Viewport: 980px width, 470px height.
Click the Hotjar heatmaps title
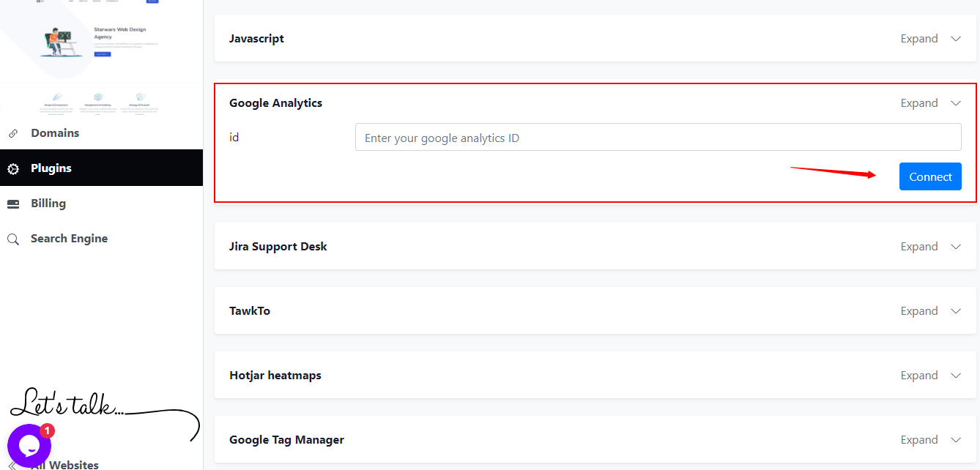click(275, 376)
